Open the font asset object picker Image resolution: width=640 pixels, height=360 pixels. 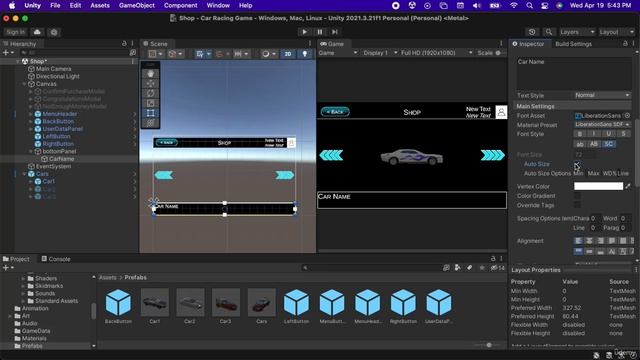627,116
